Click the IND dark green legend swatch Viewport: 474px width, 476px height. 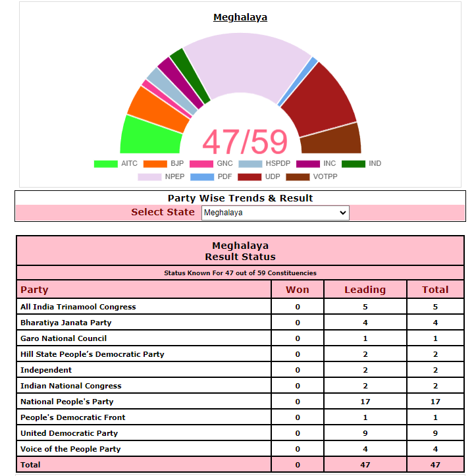coord(354,164)
